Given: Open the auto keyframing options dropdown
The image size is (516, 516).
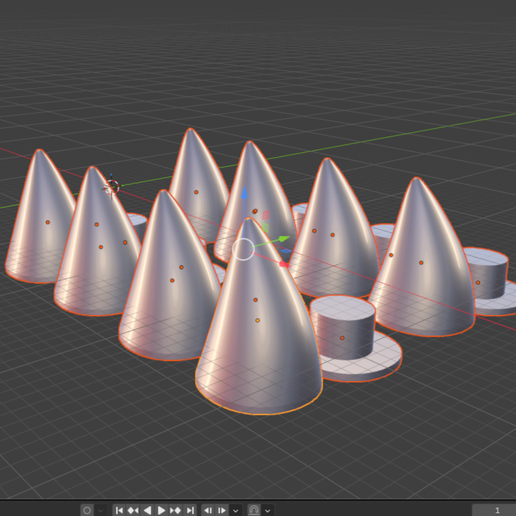Looking at the screenshot, I should coord(101,510).
